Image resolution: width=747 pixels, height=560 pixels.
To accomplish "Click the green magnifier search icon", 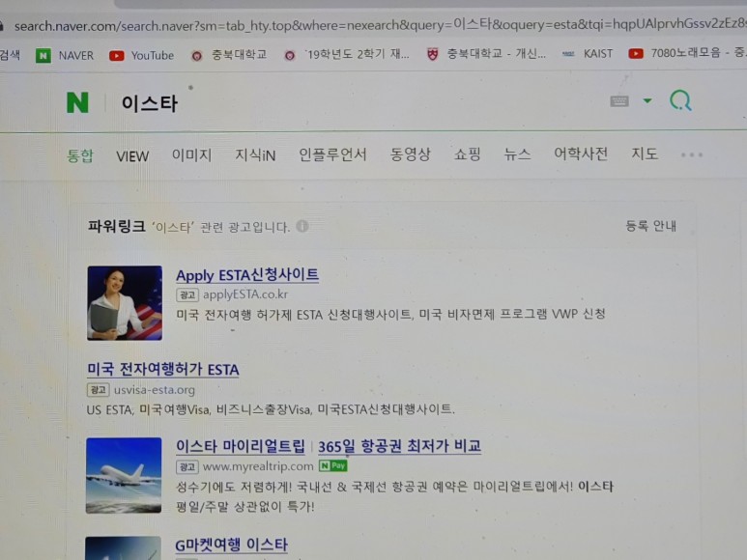I will pyautogui.click(x=680, y=100).
